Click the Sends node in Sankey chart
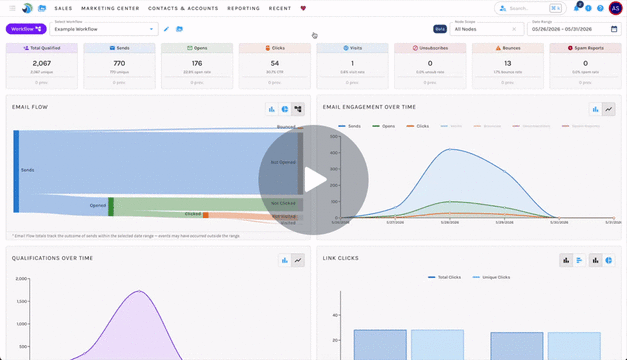Screen dimensions: 627x360 click(16, 171)
